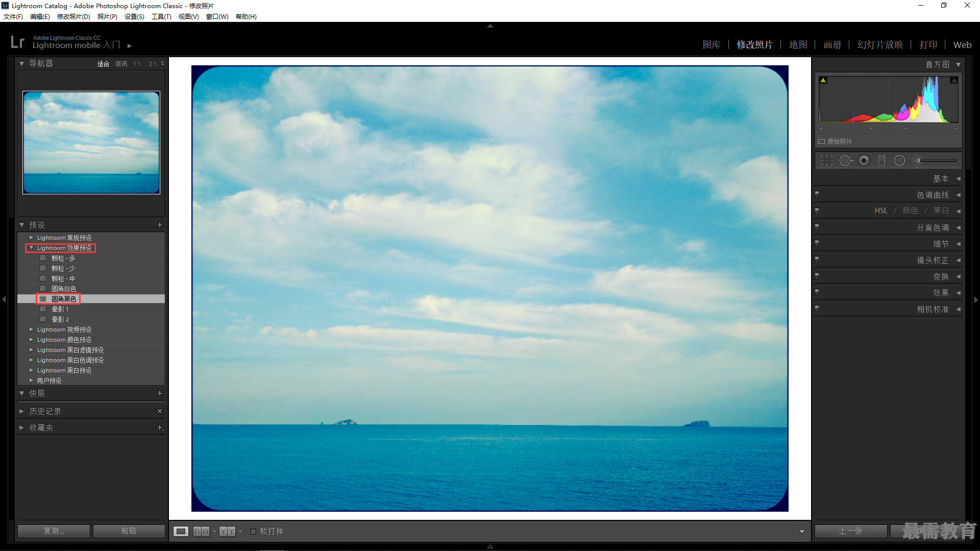Open navigator zoom level options
Image resolution: width=980 pixels, height=551 pixels.
point(163,64)
